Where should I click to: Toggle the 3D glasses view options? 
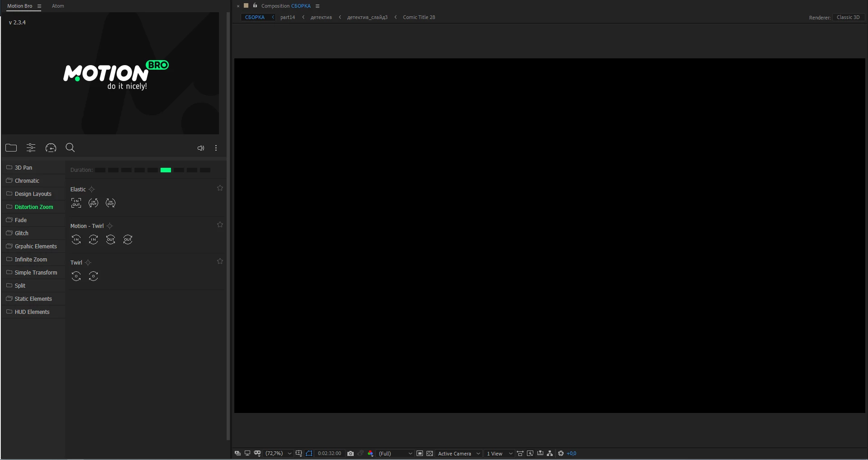pos(257,453)
